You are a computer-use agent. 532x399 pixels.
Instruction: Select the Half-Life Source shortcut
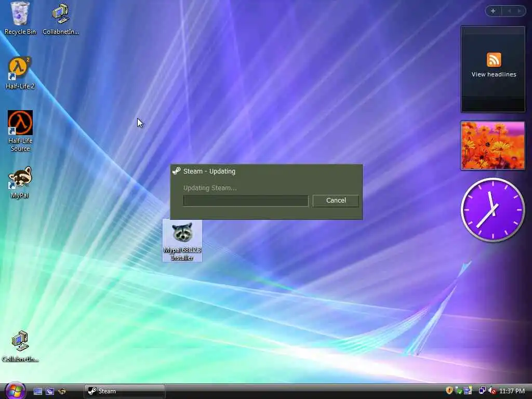pyautogui.click(x=20, y=131)
